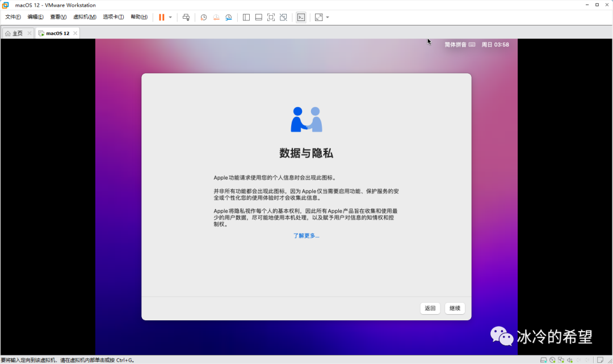
Task: Open the 查看(V) menu
Action: (x=58, y=17)
